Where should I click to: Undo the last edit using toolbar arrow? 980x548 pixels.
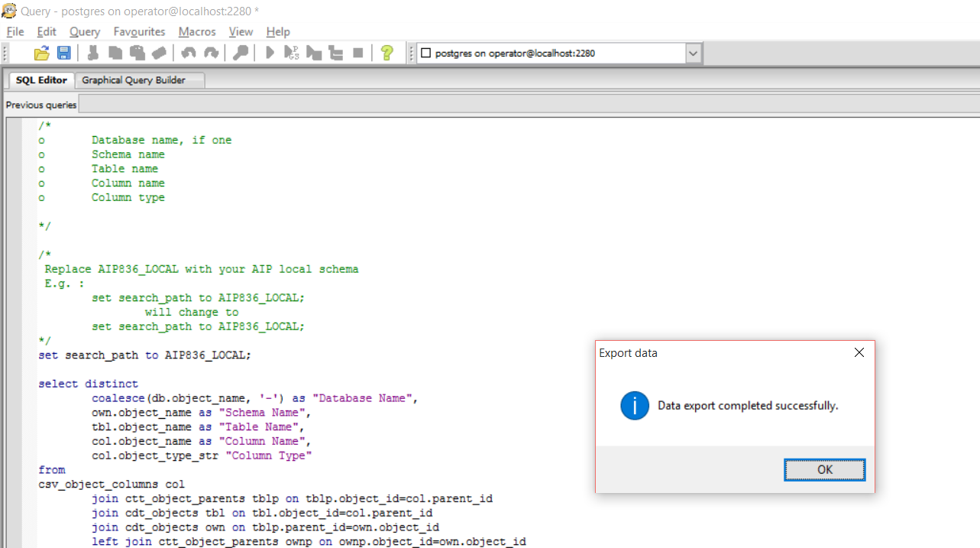(x=189, y=53)
